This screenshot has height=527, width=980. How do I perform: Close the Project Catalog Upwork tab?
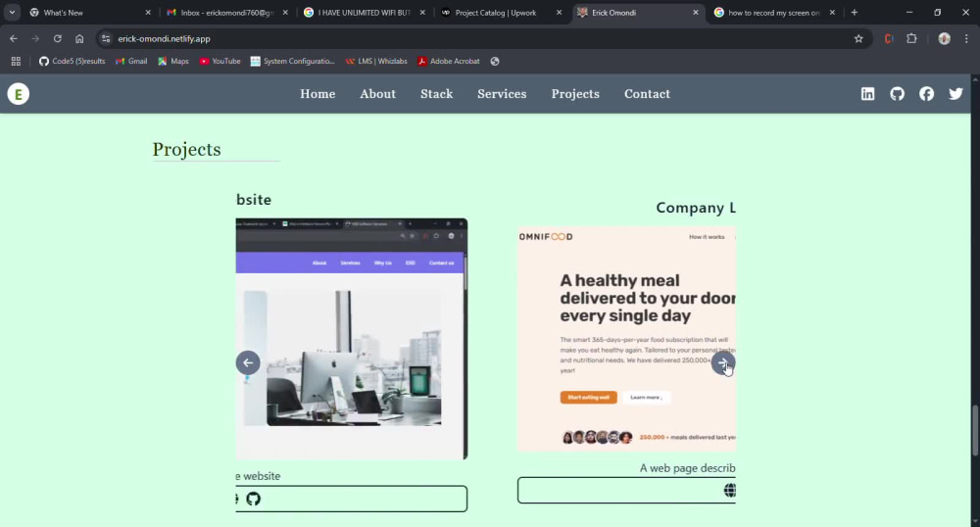pos(559,13)
